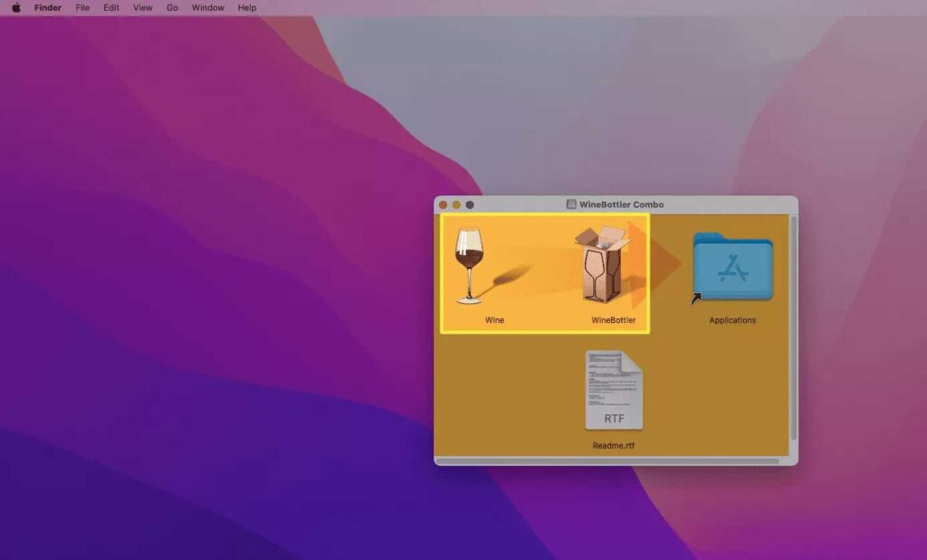This screenshot has width=927, height=560.
Task: Click the window's horizontal scrollbar
Action: [607, 460]
